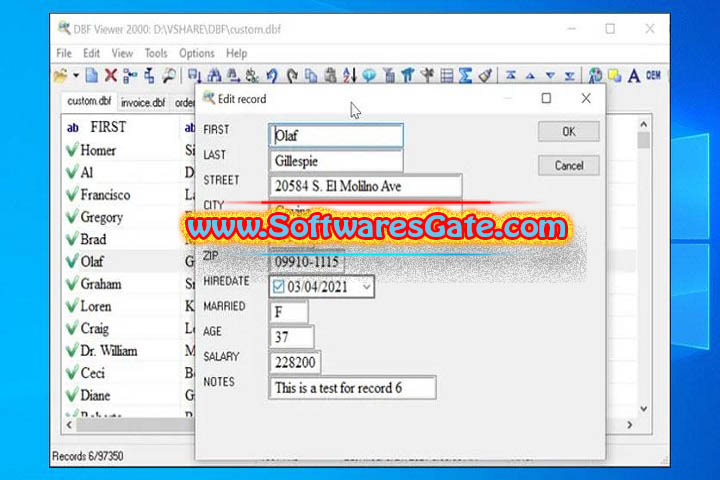This screenshot has height=480, width=720.
Task: Click the yellow and blue squares icon
Action: click(614, 75)
